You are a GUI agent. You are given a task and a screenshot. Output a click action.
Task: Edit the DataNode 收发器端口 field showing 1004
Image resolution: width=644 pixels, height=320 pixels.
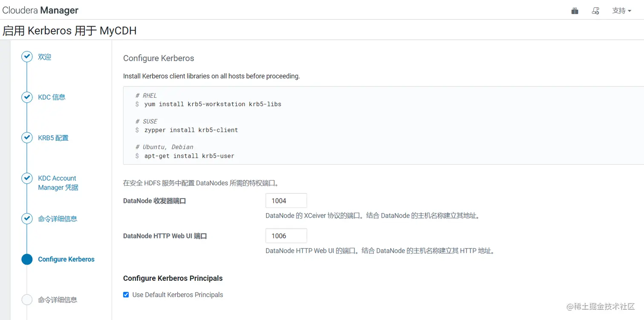tap(286, 201)
